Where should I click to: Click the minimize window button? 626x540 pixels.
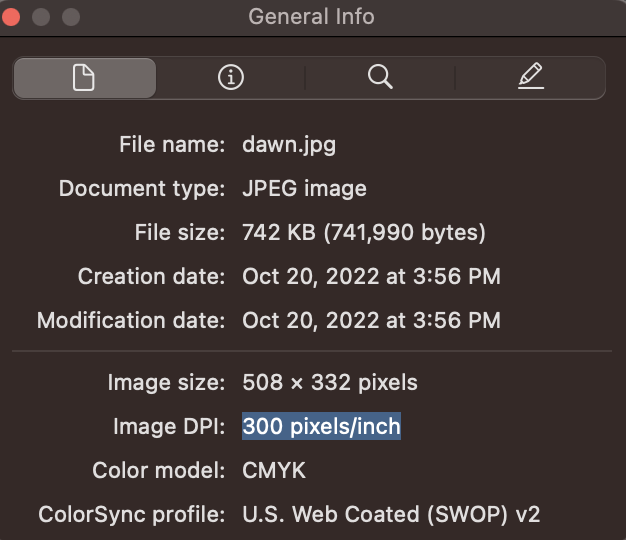pos(42,17)
